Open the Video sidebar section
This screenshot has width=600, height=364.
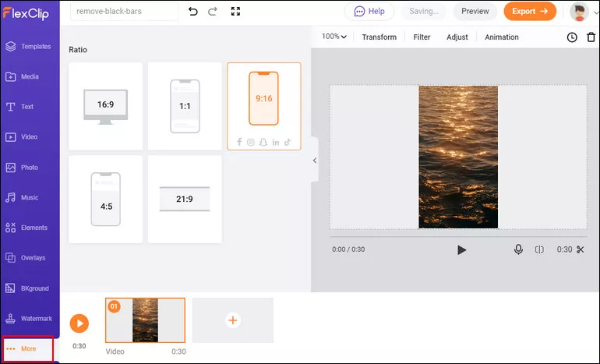pyautogui.click(x=22, y=136)
